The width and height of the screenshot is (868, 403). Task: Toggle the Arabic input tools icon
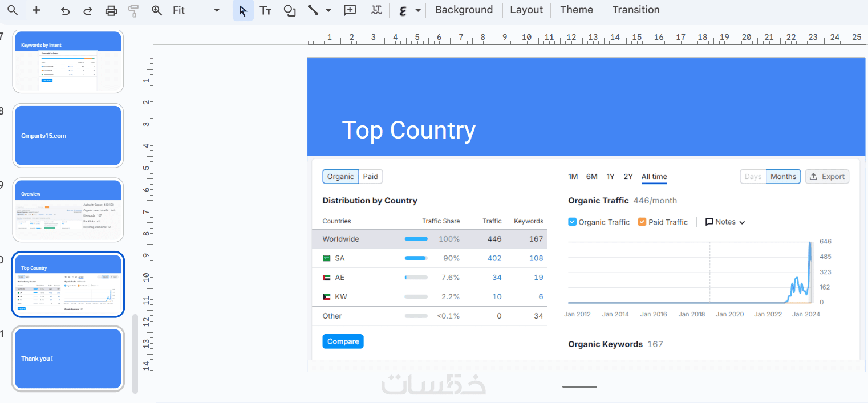pyautogui.click(x=403, y=10)
